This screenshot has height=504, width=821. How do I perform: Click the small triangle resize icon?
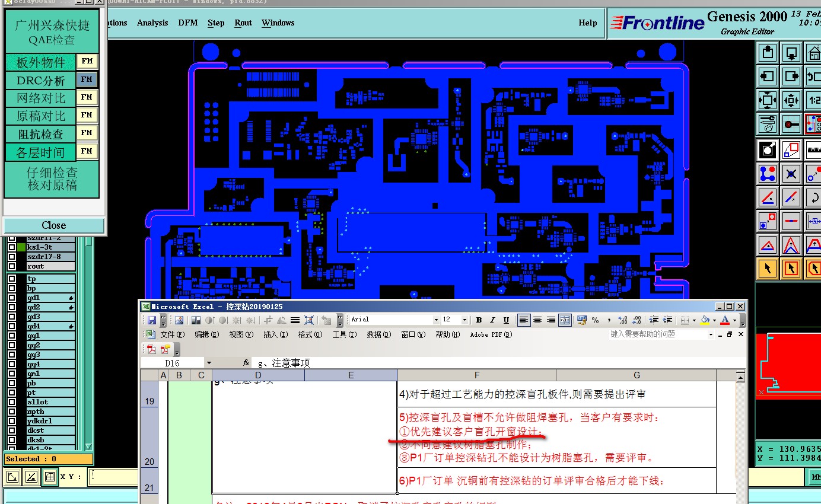768,245
